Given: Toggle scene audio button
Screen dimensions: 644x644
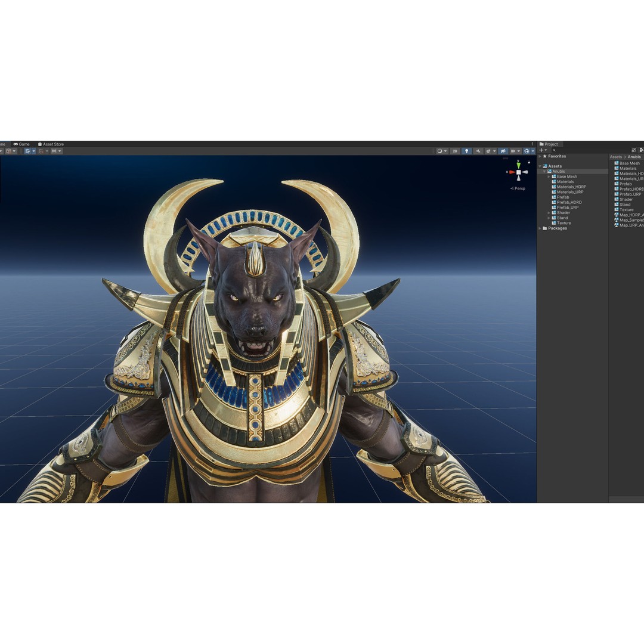Looking at the screenshot, I should (478, 151).
